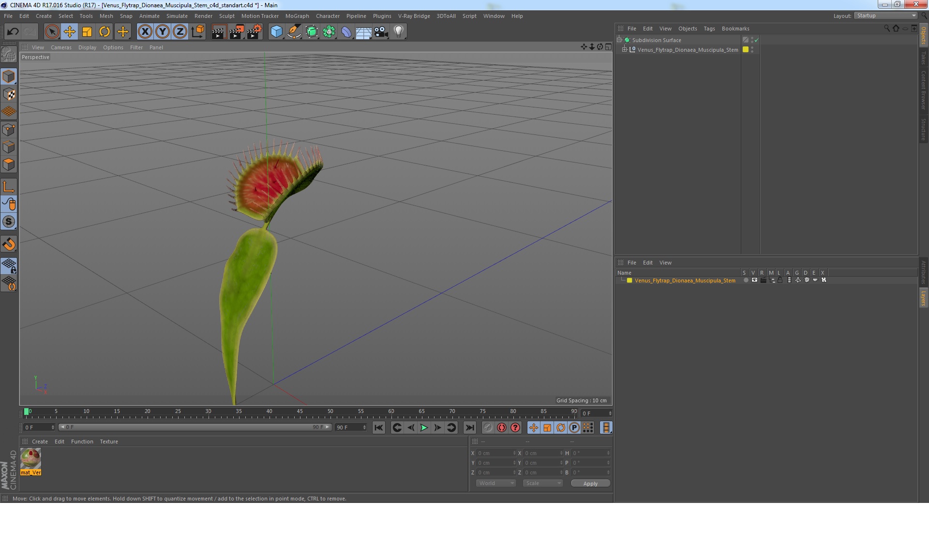The height and width of the screenshot is (560, 929).
Task: Open deformer bend icon
Action: [x=346, y=32]
